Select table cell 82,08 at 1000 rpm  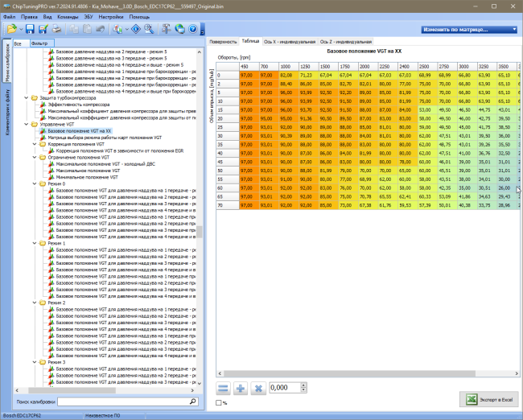click(288, 76)
